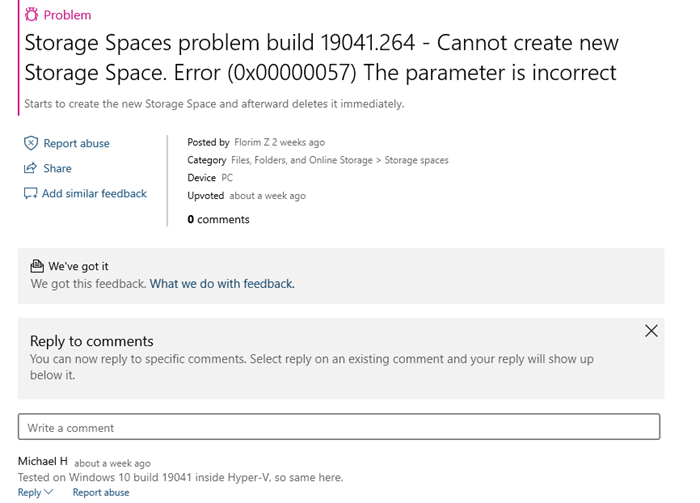Report abuse on Michael H's comment
The image size is (700, 503).
click(101, 492)
